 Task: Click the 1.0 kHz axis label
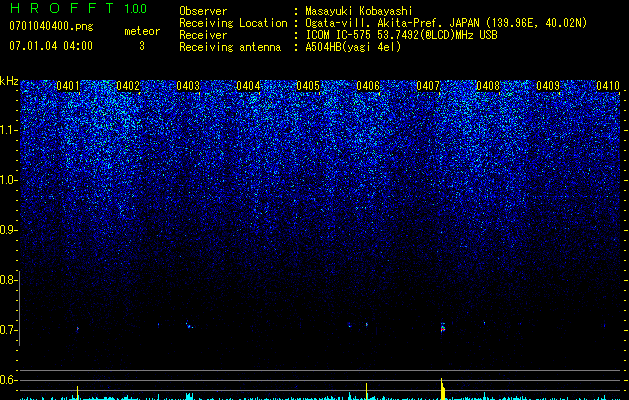[9, 180]
